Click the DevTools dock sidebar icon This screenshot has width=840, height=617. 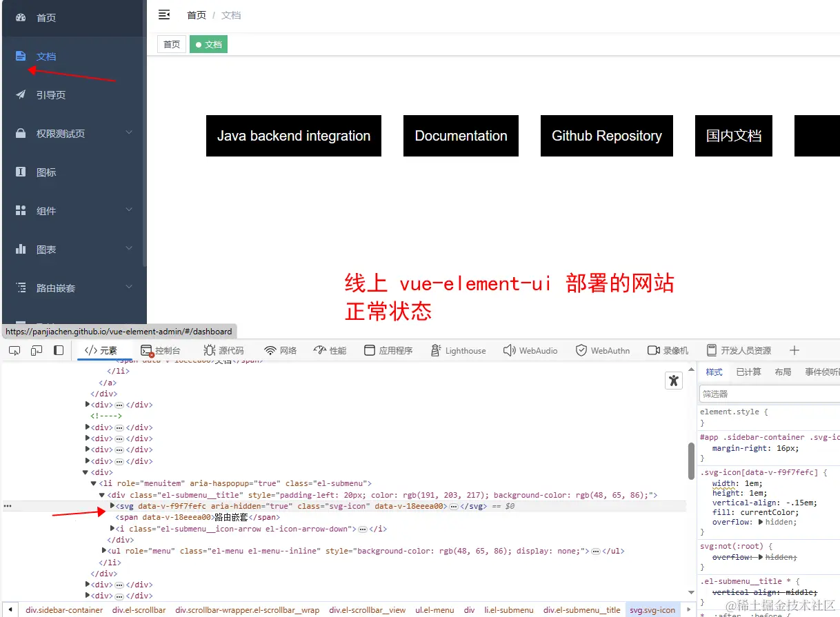(59, 351)
